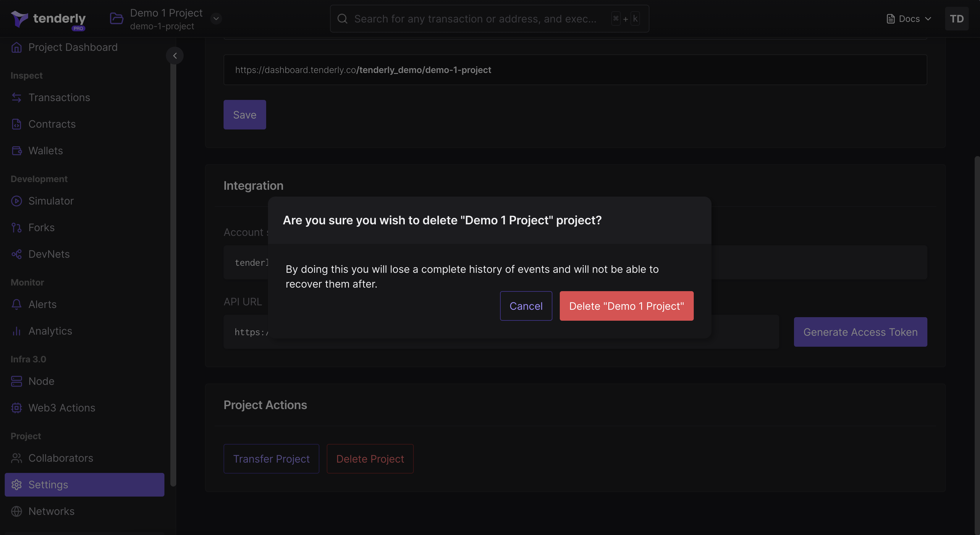The image size is (980, 535).
Task: Open Node section
Action: coord(41,381)
